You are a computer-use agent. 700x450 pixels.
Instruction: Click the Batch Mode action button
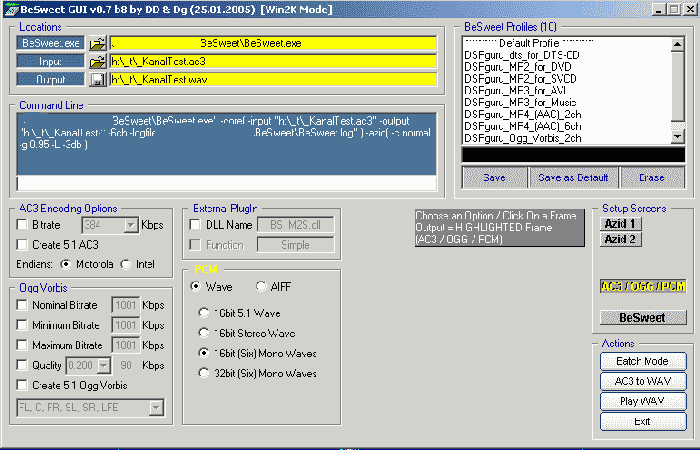(x=642, y=361)
